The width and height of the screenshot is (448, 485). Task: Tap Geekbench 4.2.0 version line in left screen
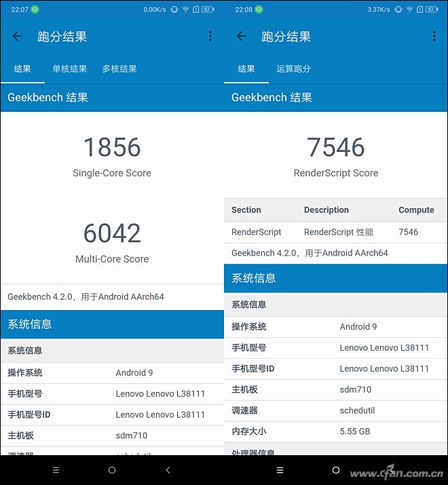pyautogui.click(x=86, y=296)
